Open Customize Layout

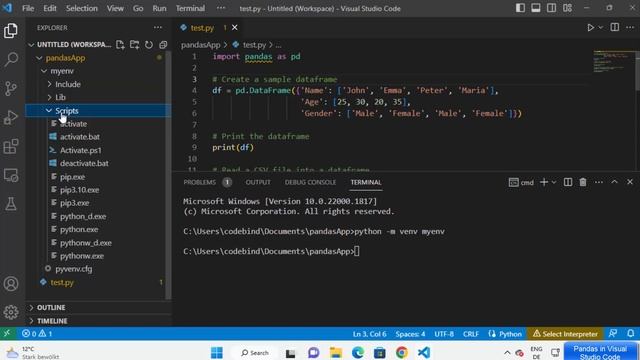point(567,8)
